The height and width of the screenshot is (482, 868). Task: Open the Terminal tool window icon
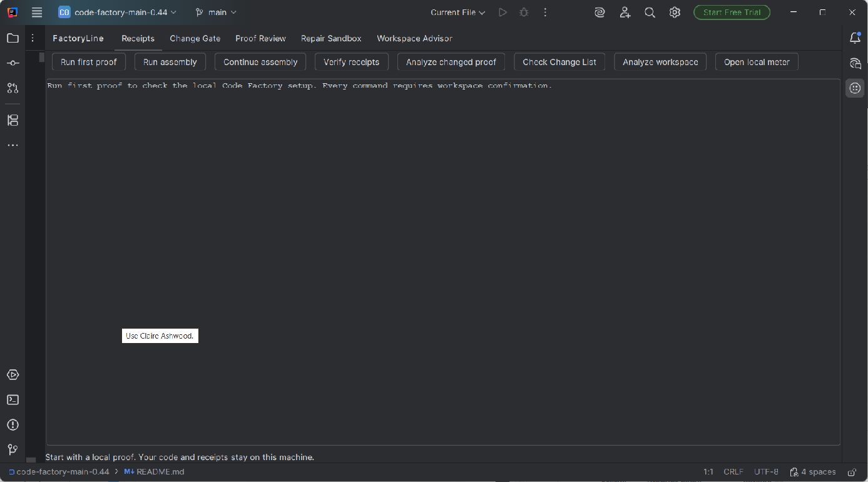click(x=13, y=400)
